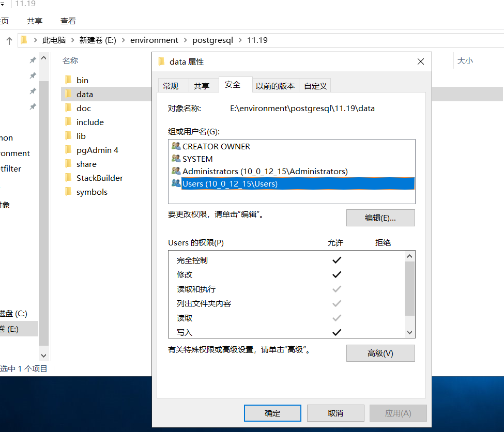
Task: Click the StackBuilder folder icon
Action: (x=68, y=178)
